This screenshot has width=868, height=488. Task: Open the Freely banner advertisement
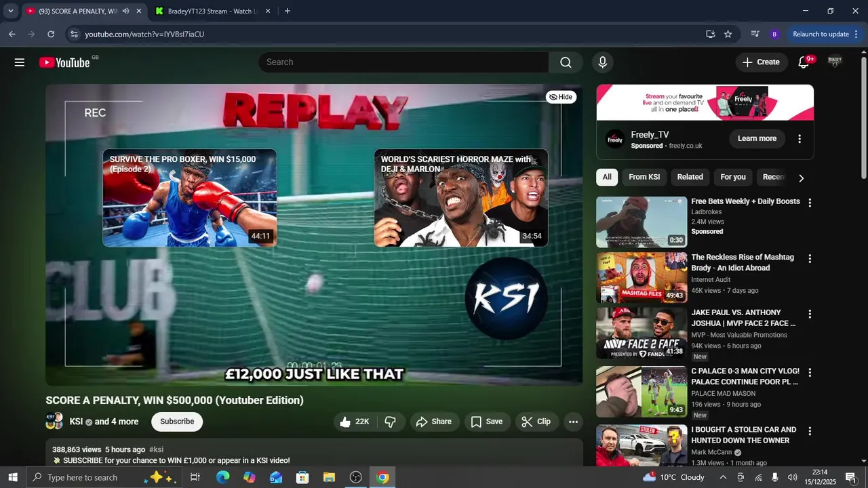click(x=705, y=102)
